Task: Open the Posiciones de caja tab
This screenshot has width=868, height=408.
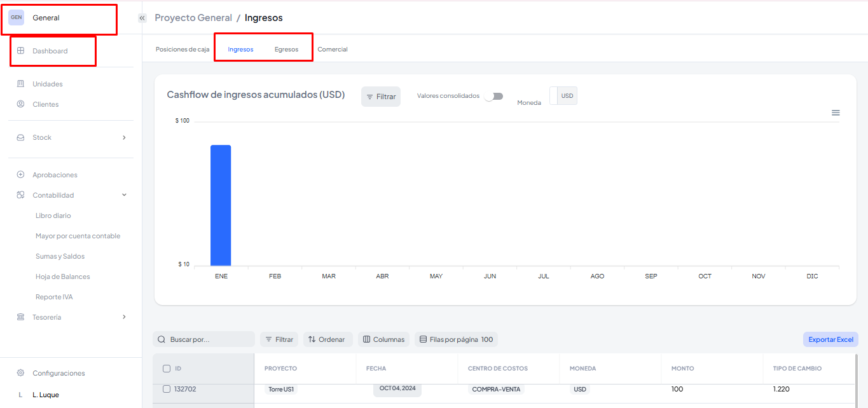Action: pyautogui.click(x=183, y=50)
